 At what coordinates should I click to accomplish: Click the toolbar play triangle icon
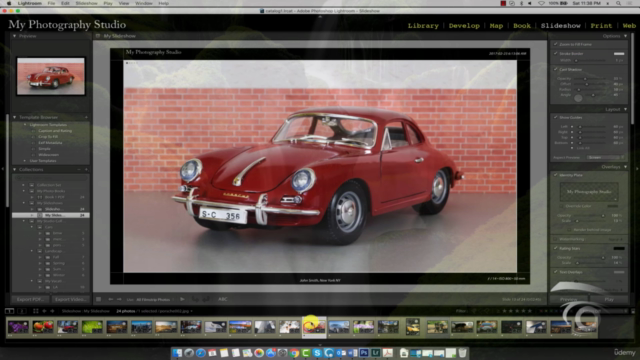182,299
